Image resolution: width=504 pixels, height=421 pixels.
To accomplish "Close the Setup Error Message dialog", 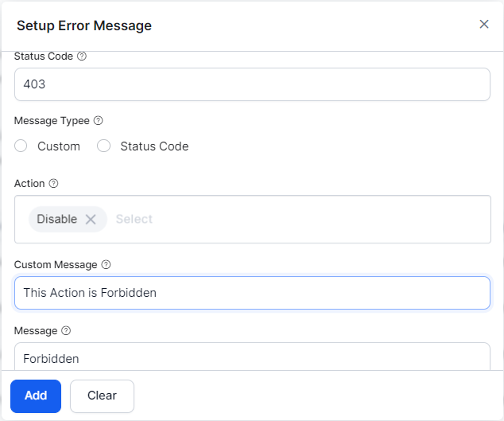I will tap(484, 24).
